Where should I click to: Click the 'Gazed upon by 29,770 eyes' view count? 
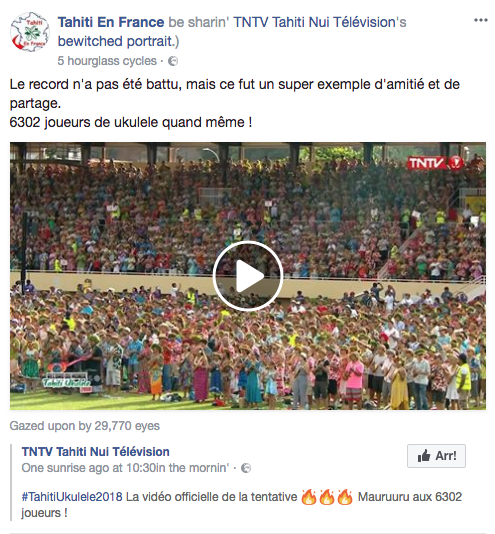pos(84,426)
